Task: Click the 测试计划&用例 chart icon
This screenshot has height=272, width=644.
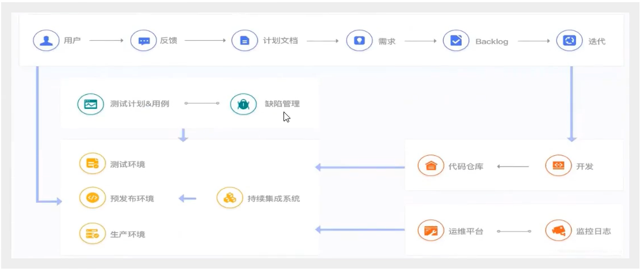Action: tap(91, 104)
